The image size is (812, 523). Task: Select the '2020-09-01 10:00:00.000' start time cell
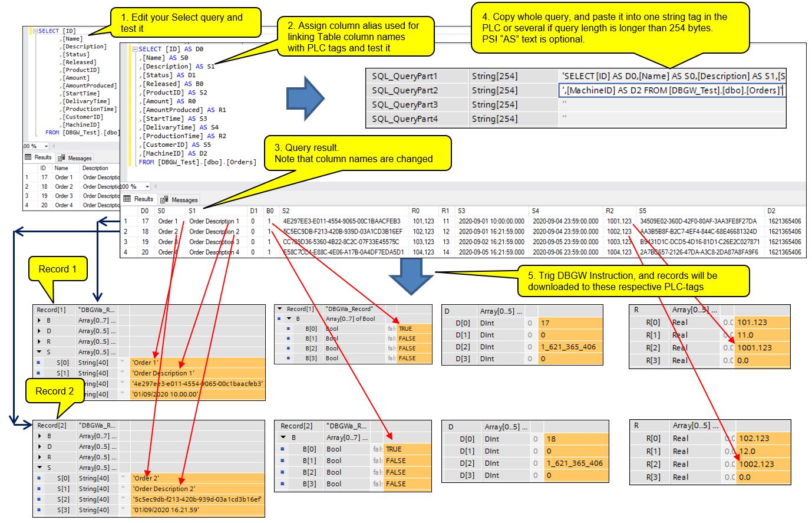(490, 221)
